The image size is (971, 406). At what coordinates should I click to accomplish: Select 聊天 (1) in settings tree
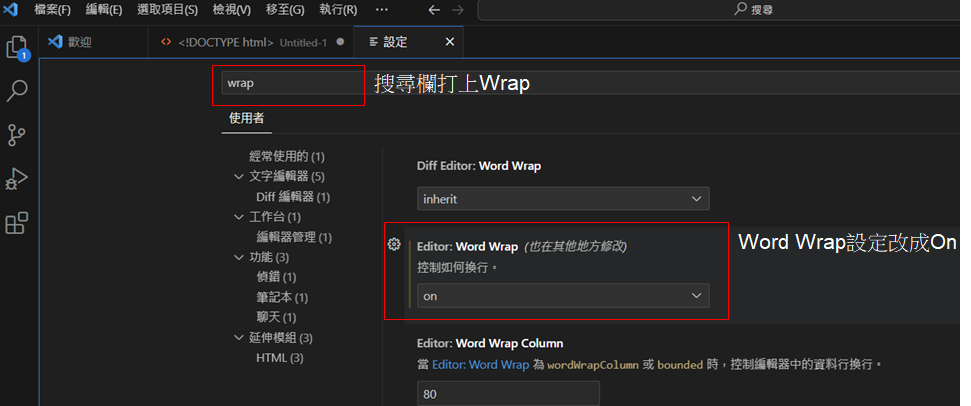[276, 317]
